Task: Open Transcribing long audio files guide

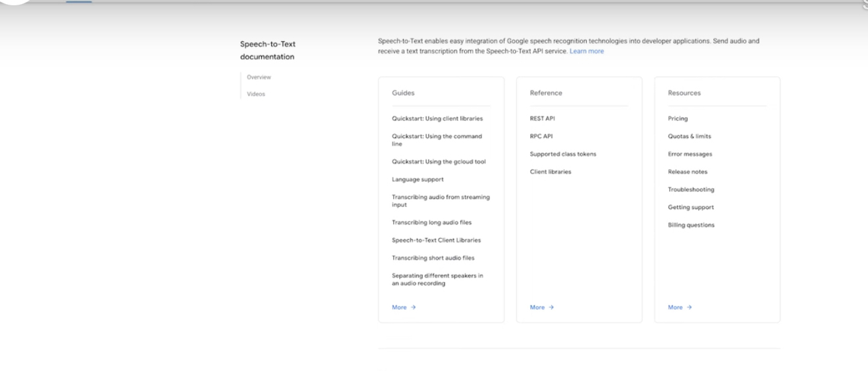Action: pos(432,222)
